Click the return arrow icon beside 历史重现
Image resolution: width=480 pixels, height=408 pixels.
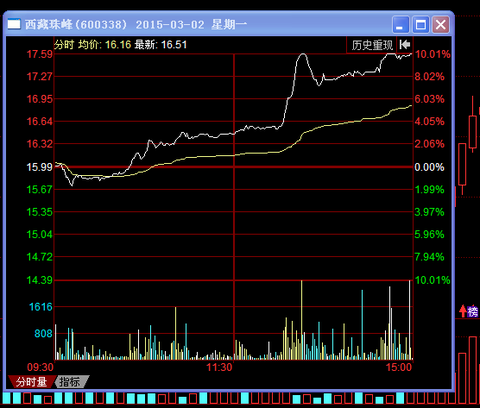(405, 44)
